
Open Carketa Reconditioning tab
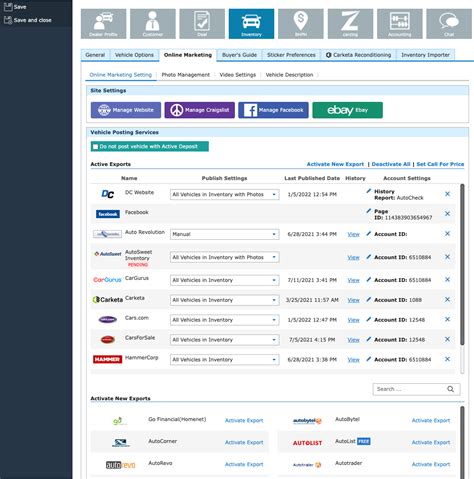pos(358,55)
